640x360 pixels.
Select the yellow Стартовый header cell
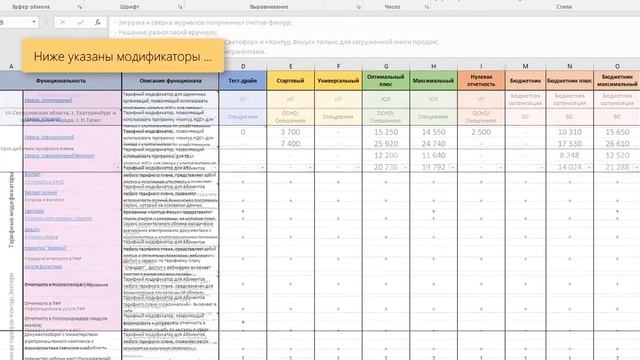(291, 80)
